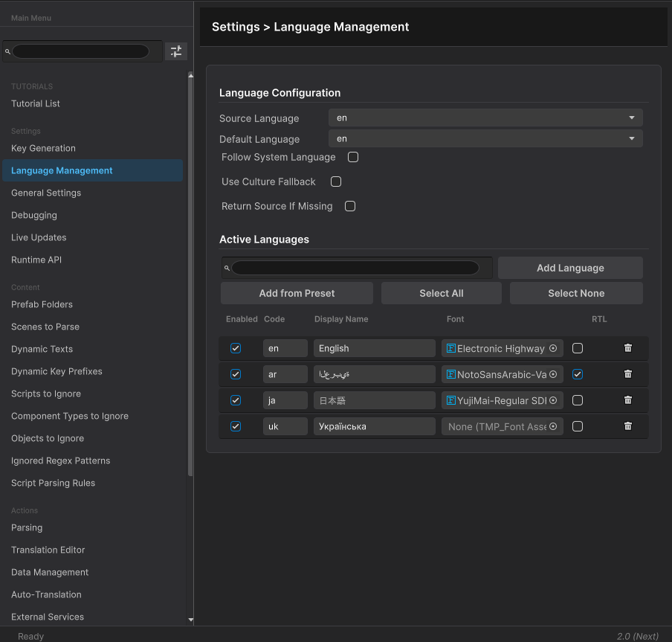Click the NotoSansArabic font asset icon

(451, 374)
